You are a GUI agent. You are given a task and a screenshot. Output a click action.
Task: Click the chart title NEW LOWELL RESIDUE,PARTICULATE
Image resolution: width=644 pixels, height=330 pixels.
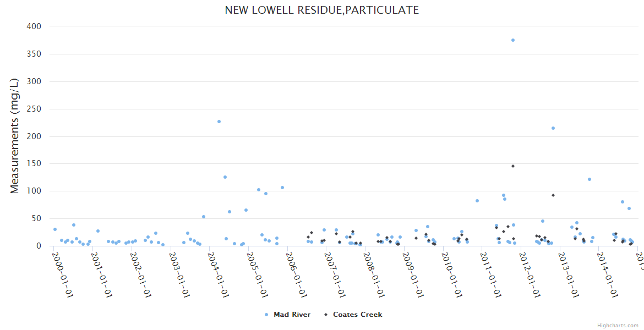click(x=321, y=10)
